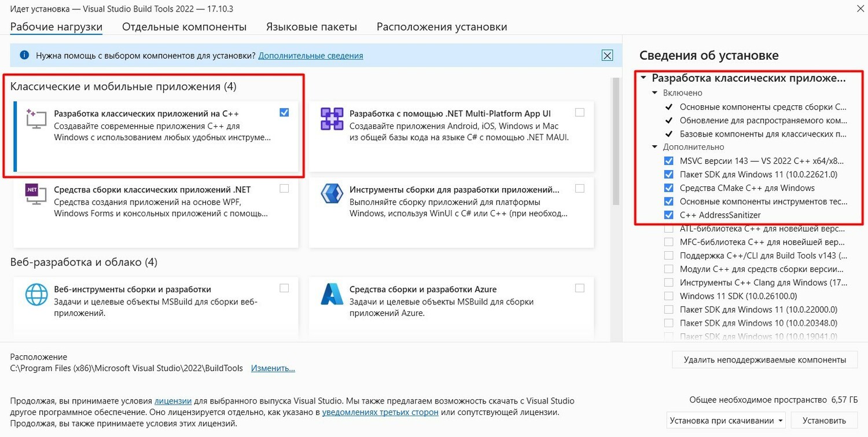Check the C++ Clang tools for Windows
The height and width of the screenshot is (437, 868).
[x=669, y=282]
